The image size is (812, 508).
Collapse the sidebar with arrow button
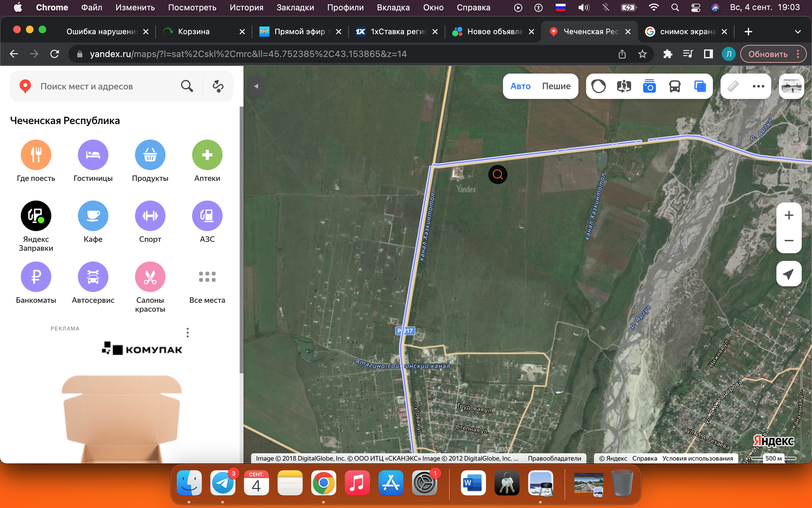(x=256, y=86)
